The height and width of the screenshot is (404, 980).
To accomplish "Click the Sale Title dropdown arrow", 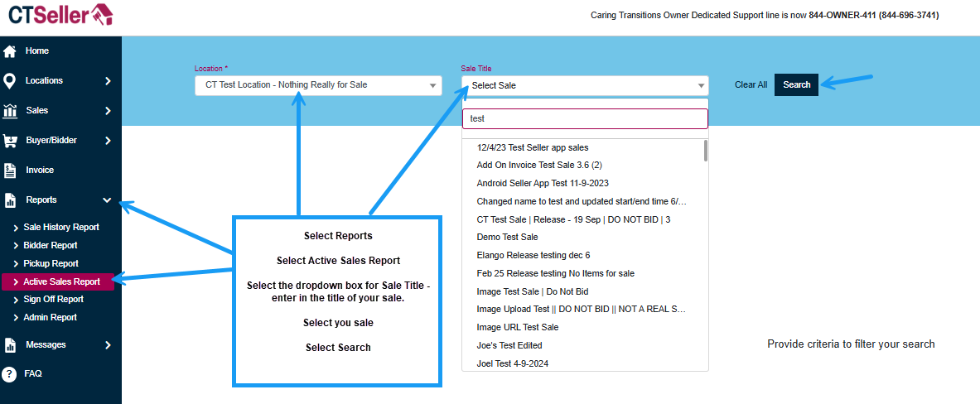I will tap(701, 86).
